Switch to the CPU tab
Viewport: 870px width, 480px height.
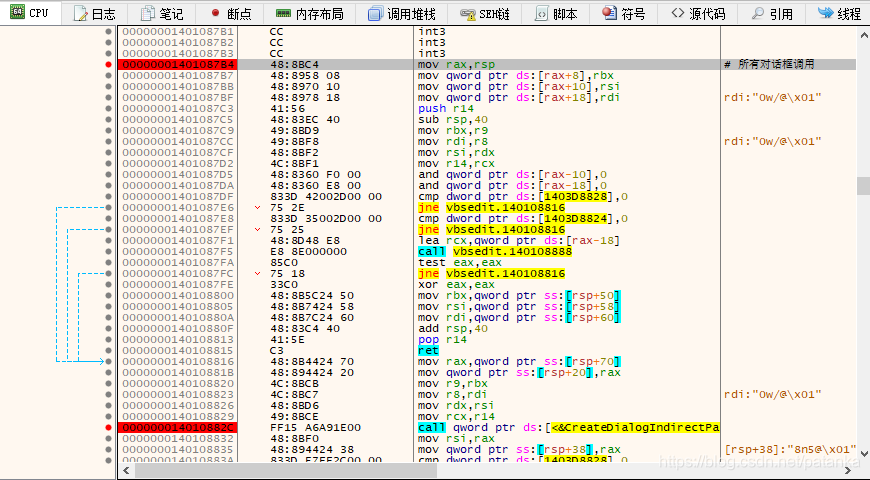30,12
